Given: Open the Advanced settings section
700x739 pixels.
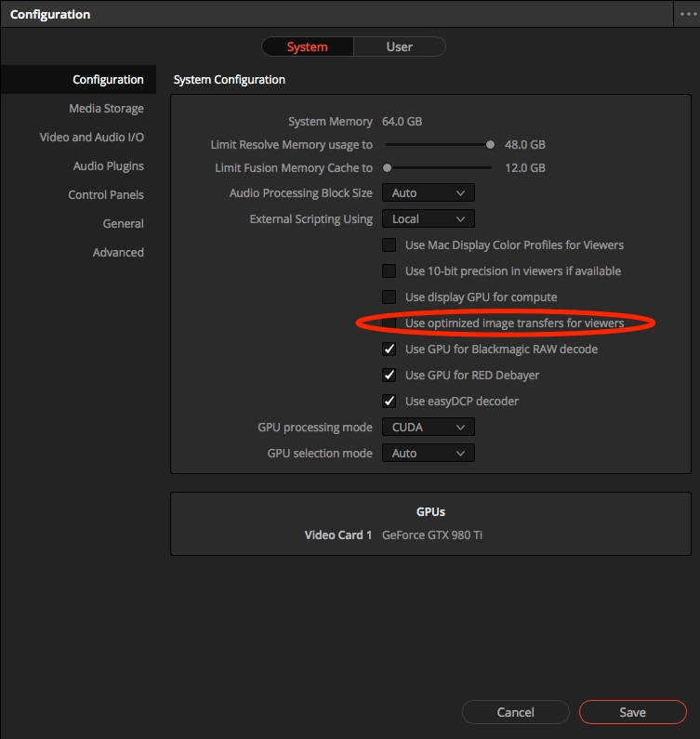Looking at the screenshot, I should click(118, 252).
